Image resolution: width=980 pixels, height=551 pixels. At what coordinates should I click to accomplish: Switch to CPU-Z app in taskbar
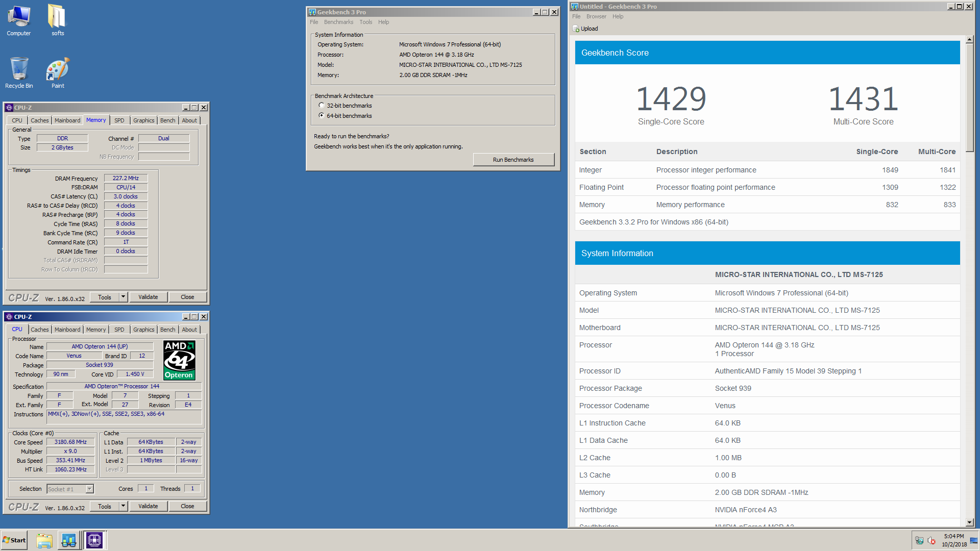click(94, 540)
